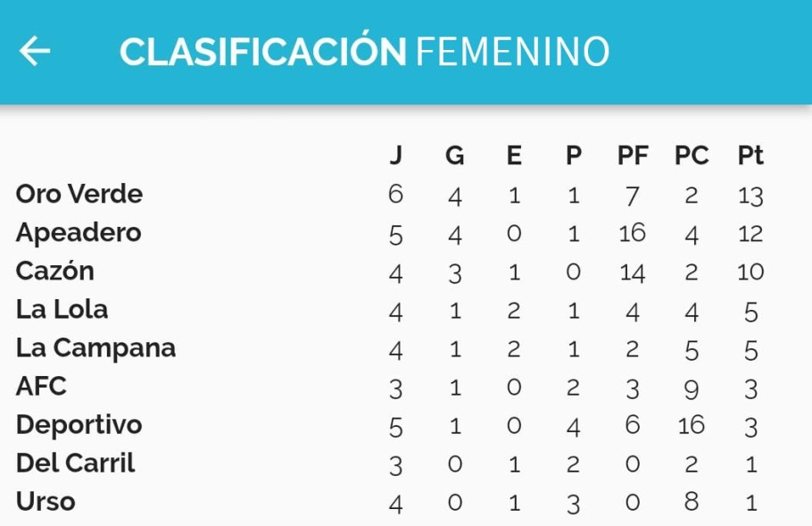Open Del Carril team row

point(75,463)
